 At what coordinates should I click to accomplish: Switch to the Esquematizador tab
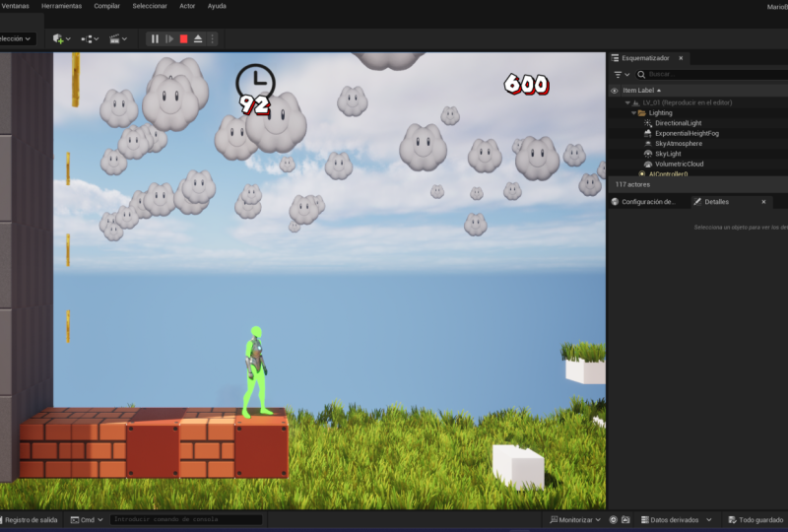click(645, 58)
